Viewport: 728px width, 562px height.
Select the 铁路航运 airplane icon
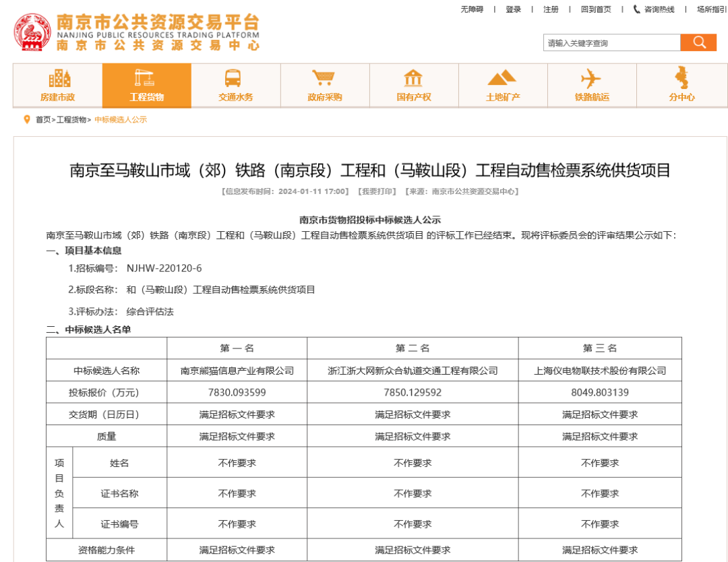(x=591, y=78)
